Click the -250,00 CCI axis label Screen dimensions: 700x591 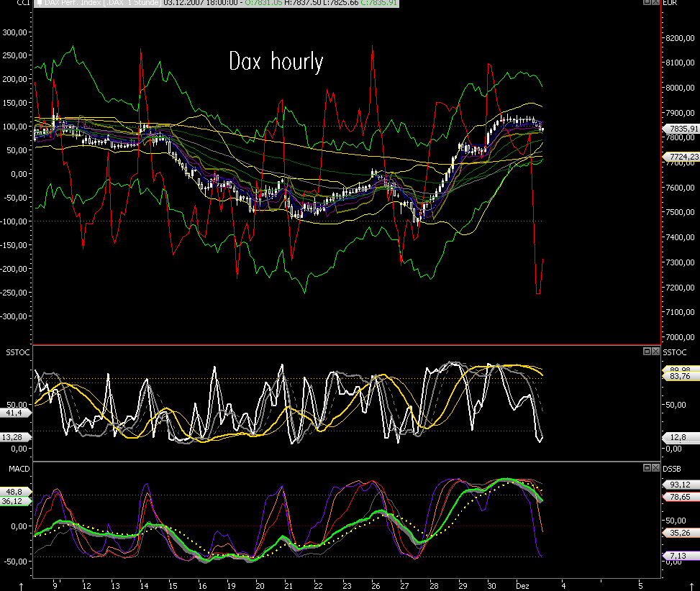pyautogui.click(x=14, y=293)
